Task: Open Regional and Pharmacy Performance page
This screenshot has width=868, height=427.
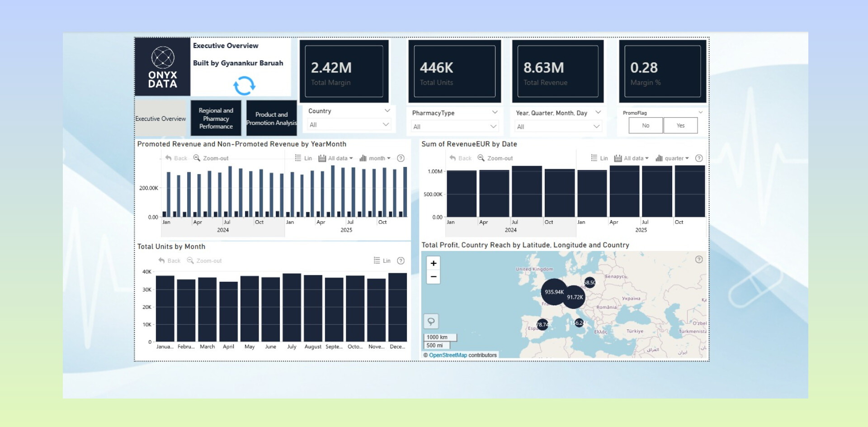Action: click(216, 119)
